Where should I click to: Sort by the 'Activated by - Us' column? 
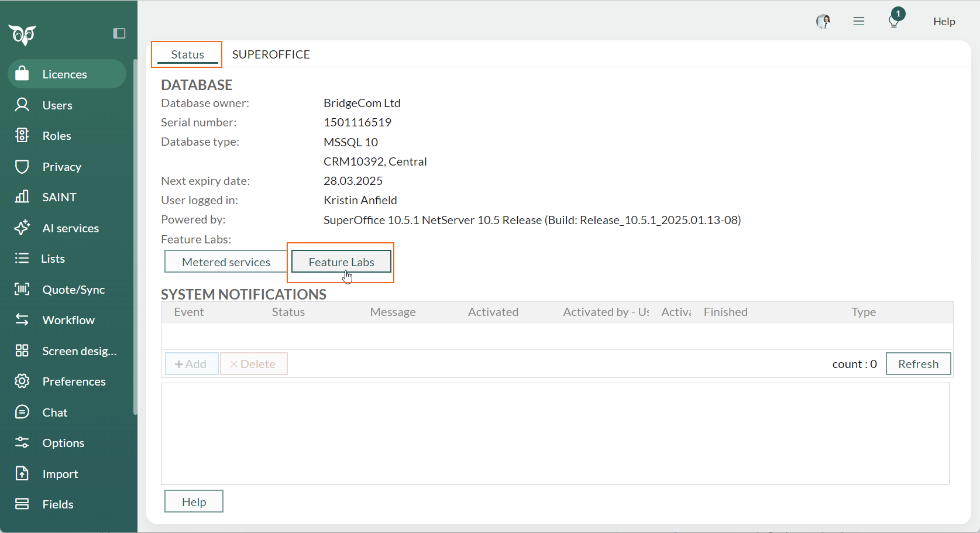606,312
